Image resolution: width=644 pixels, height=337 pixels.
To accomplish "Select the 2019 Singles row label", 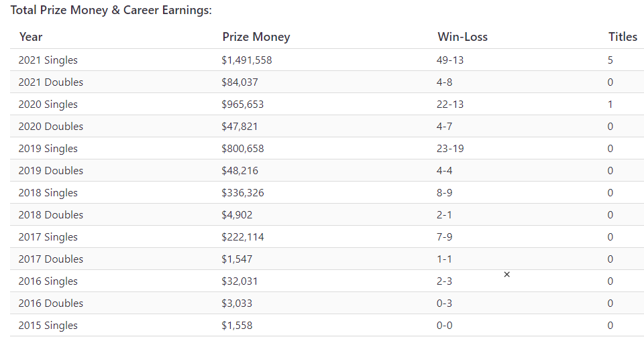I will tap(48, 149).
